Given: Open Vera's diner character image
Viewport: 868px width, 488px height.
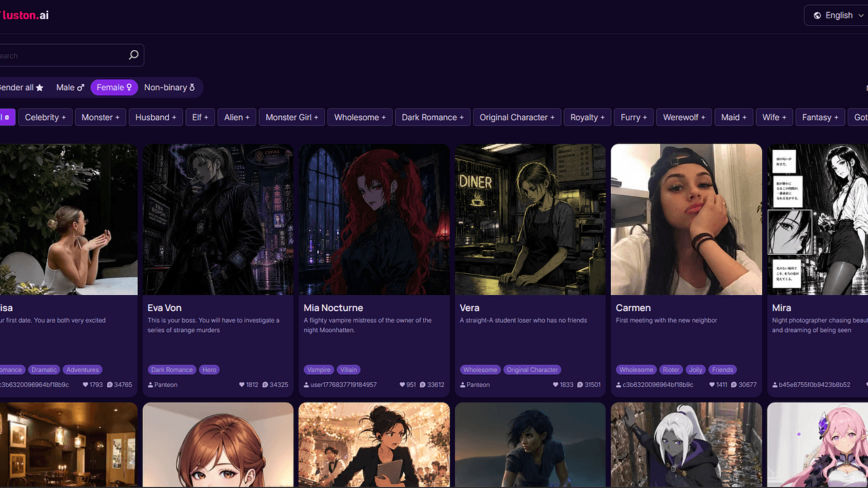Looking at the screenshot, I should [530, 219].
